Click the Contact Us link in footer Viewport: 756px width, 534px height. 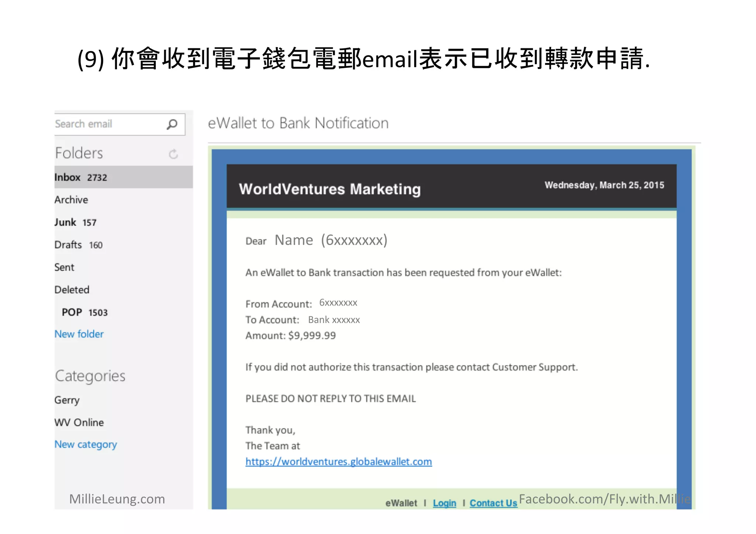tap(493, 503)
